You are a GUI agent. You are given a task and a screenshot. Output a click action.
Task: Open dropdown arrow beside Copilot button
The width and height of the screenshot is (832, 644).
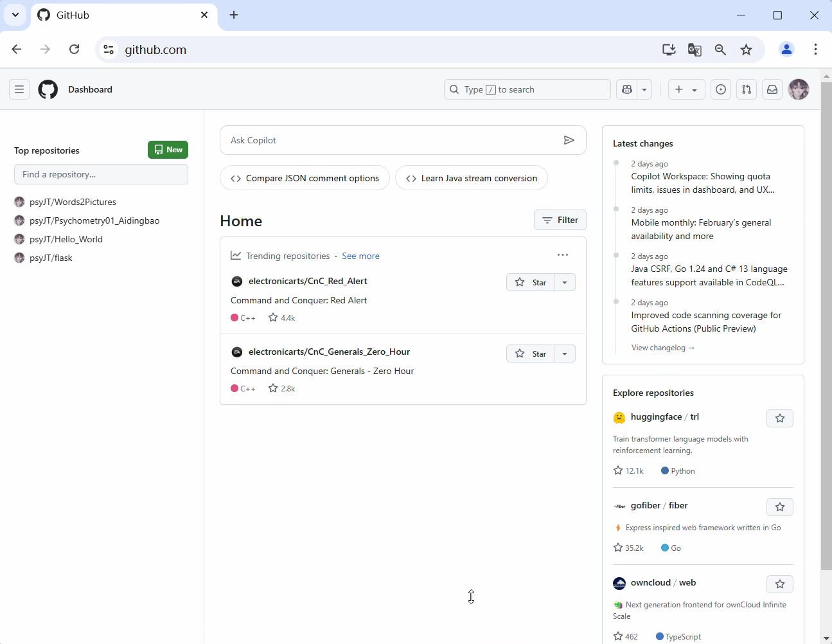tap(644, 90)
